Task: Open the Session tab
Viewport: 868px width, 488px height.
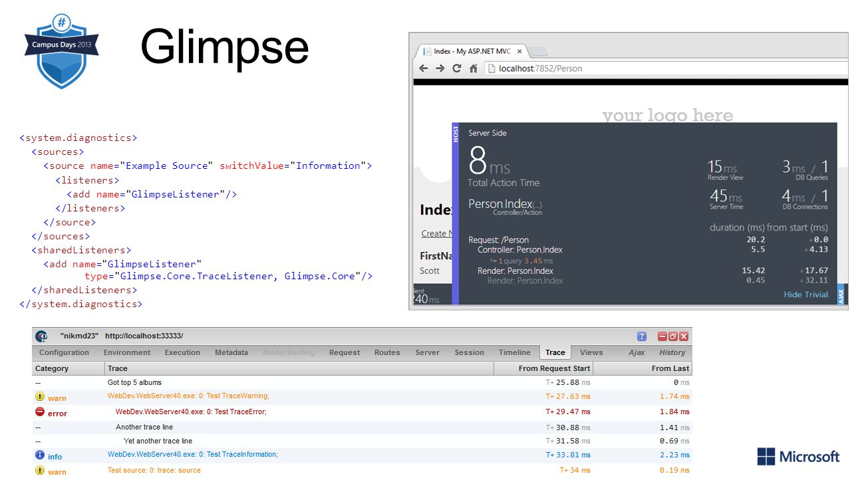Action: coord(470,352)
